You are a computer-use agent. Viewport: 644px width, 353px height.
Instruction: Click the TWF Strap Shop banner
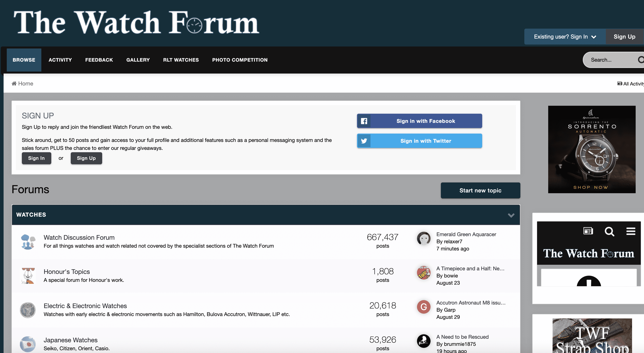(x=592, y=336)
